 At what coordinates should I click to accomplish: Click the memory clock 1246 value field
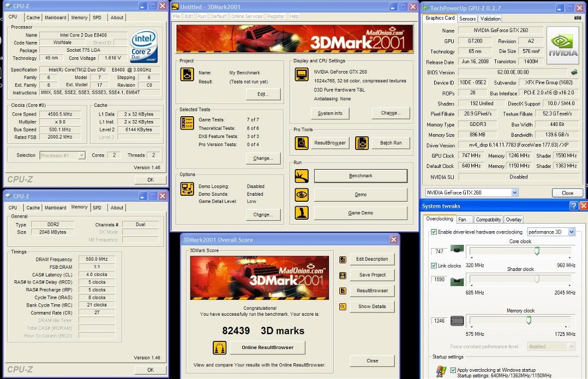point(439,321)
